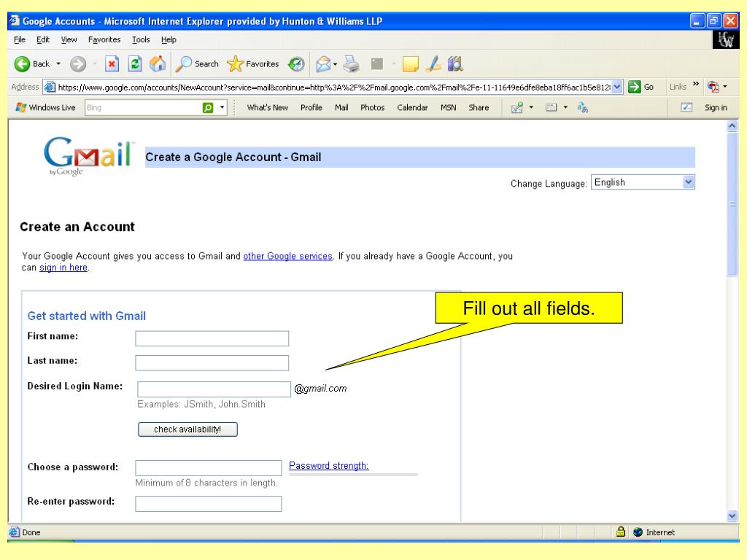The height and width of the screenshot is (560, 747).
Task: Click the Print printer icon
Action: pos(352,64)
